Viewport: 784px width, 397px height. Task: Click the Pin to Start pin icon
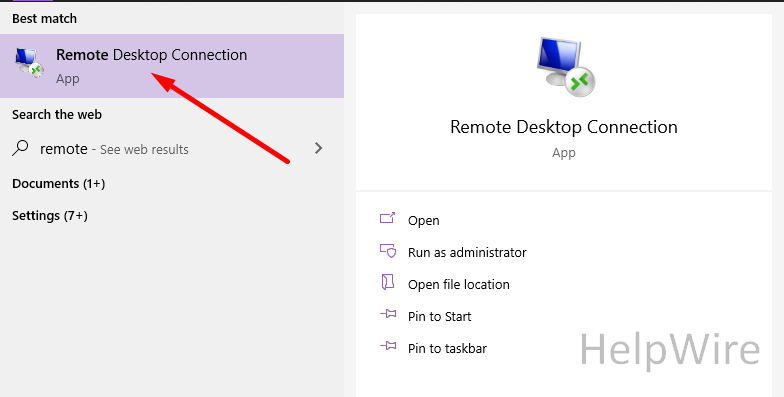(x=388, y=314)
